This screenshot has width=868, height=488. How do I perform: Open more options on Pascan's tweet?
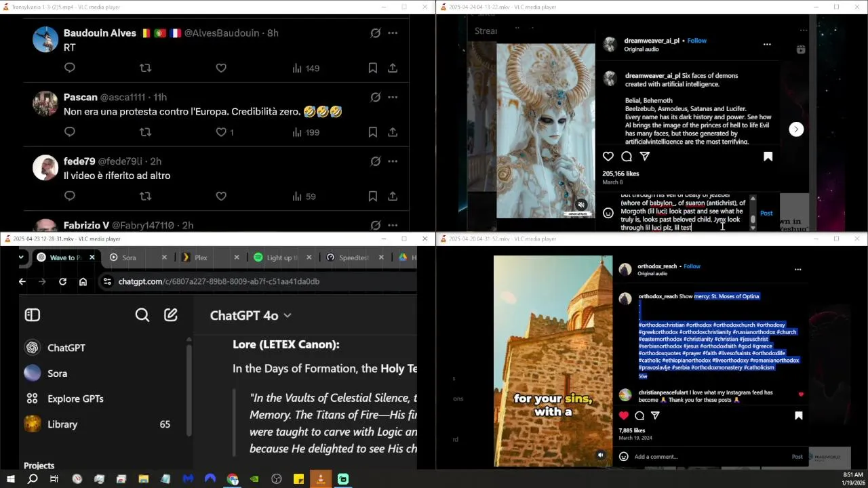point(393,97)
